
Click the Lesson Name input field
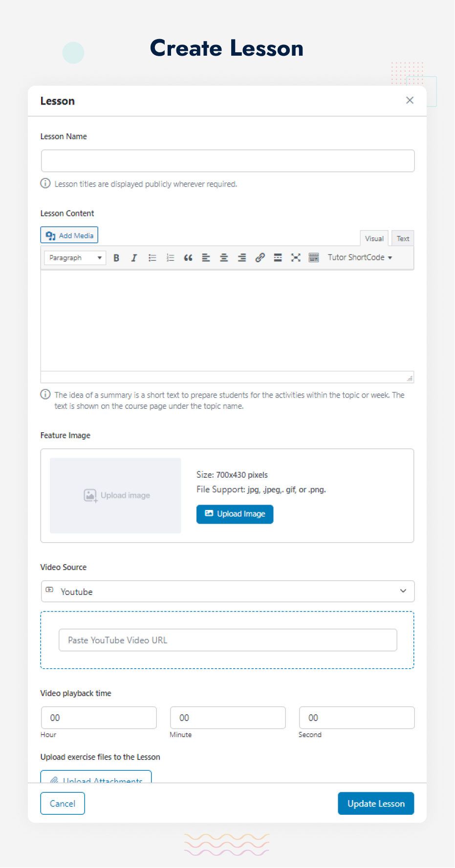[228, 161]
